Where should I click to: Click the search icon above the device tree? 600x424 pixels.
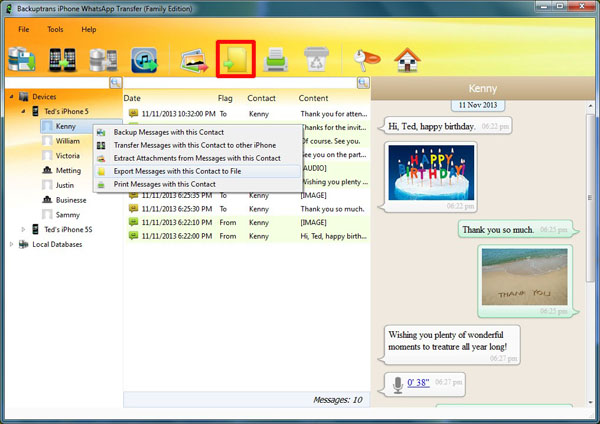tap(116, 82)
